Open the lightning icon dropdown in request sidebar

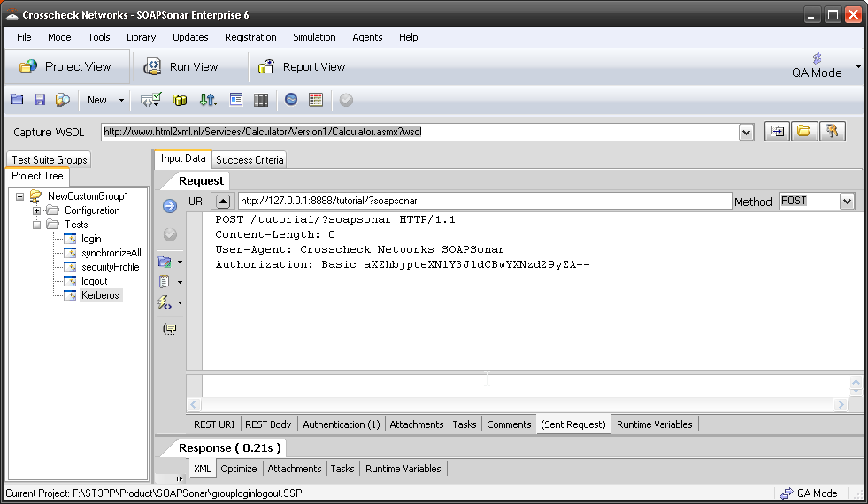180,303
